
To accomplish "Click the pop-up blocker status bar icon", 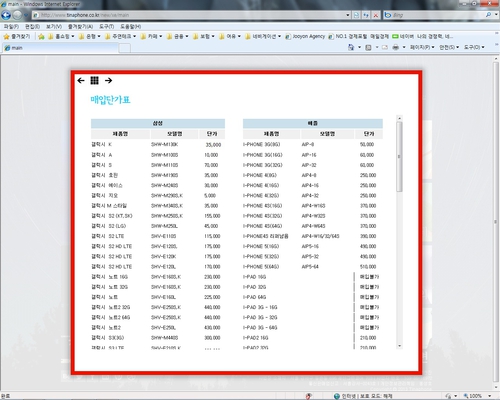I will click(x=309, y=396).
